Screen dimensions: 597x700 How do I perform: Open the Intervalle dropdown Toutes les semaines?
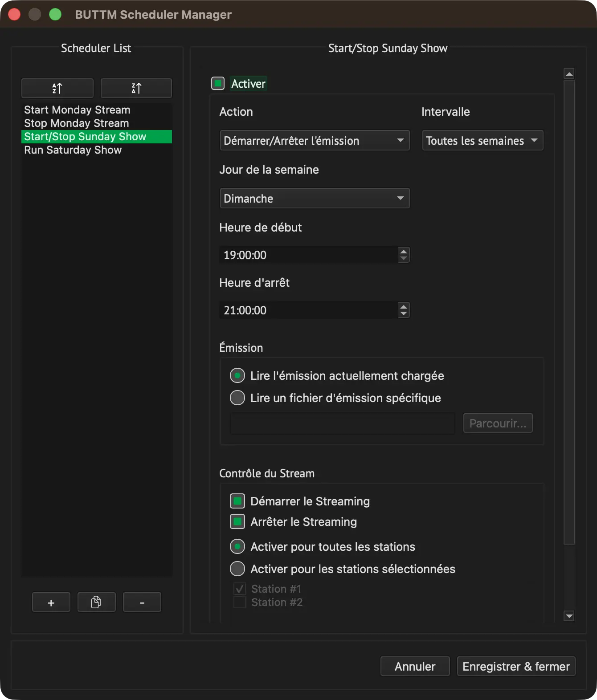(483, 140)
